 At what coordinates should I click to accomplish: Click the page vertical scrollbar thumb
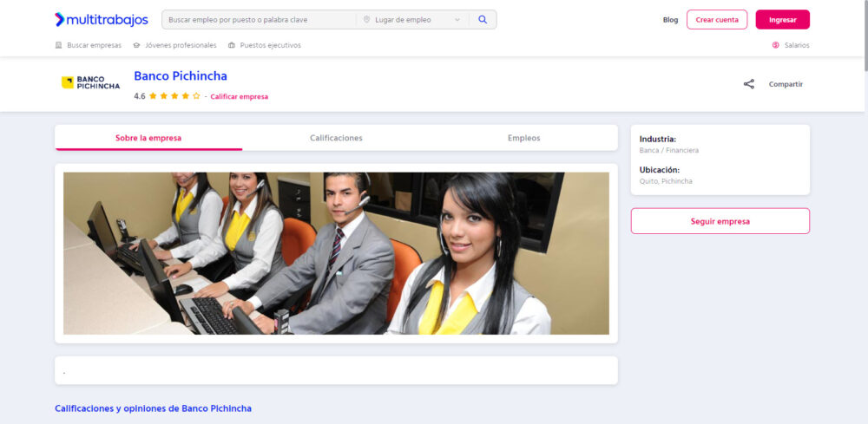865,36
